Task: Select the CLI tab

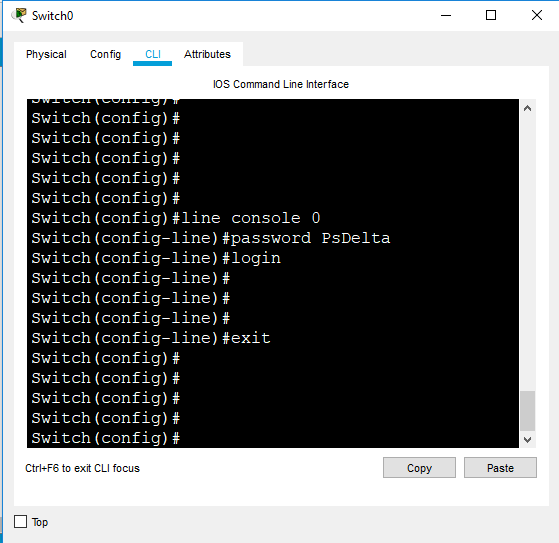Action: tap(153, 54)
